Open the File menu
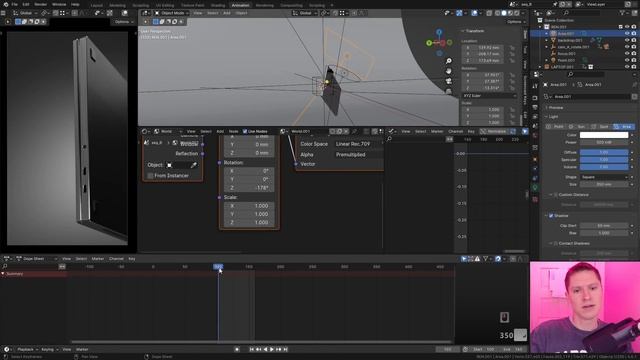The image size is (640, 360). [15, 4]
